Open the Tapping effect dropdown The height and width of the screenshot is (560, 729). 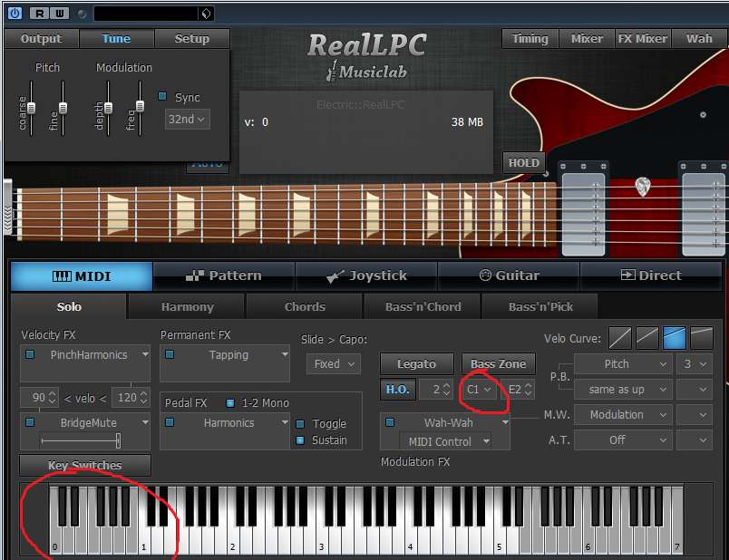pyautogui.click(x=285, y=354)
